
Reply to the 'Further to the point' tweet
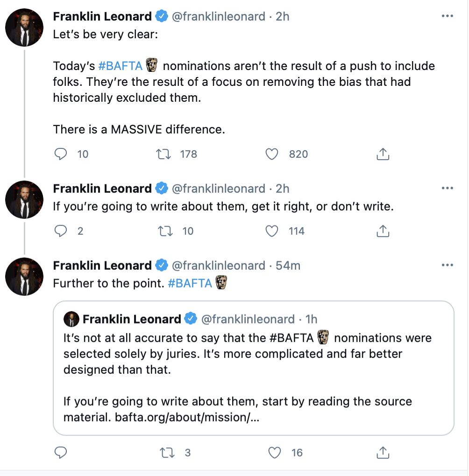tap(61, 452)
